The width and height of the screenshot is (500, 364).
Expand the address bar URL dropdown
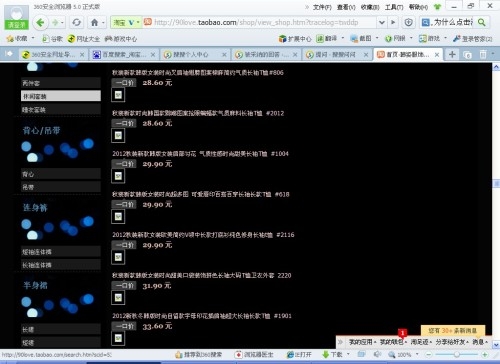point(382,23)
